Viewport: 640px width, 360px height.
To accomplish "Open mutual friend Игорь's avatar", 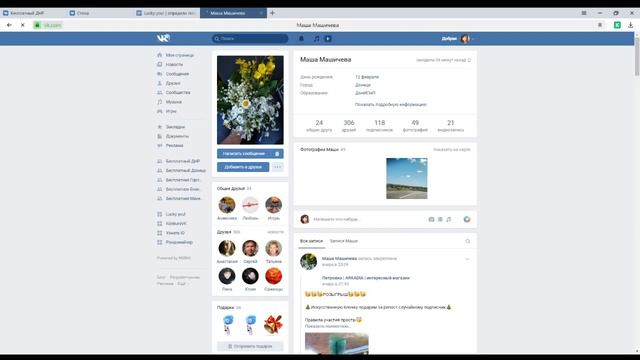I will pyautogui.click(x=273, y=205).
